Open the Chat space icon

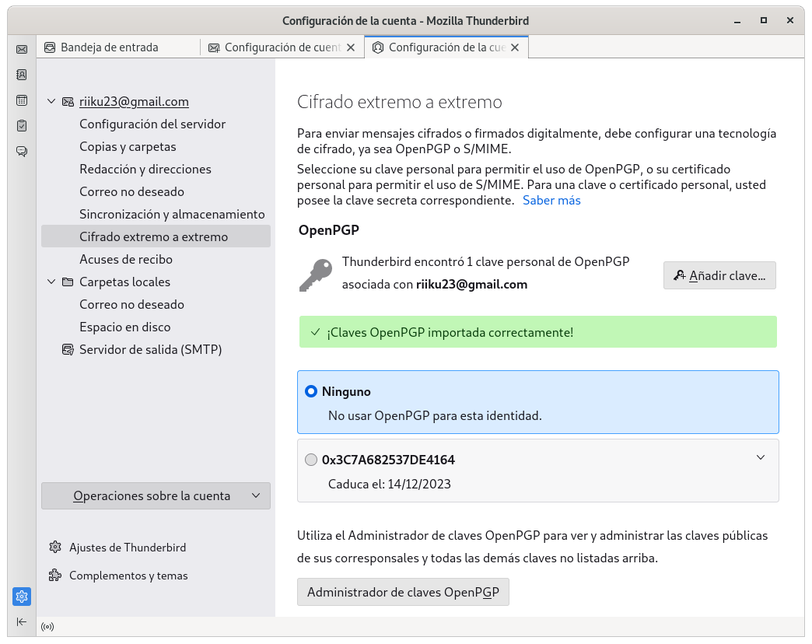coord(22,151)
